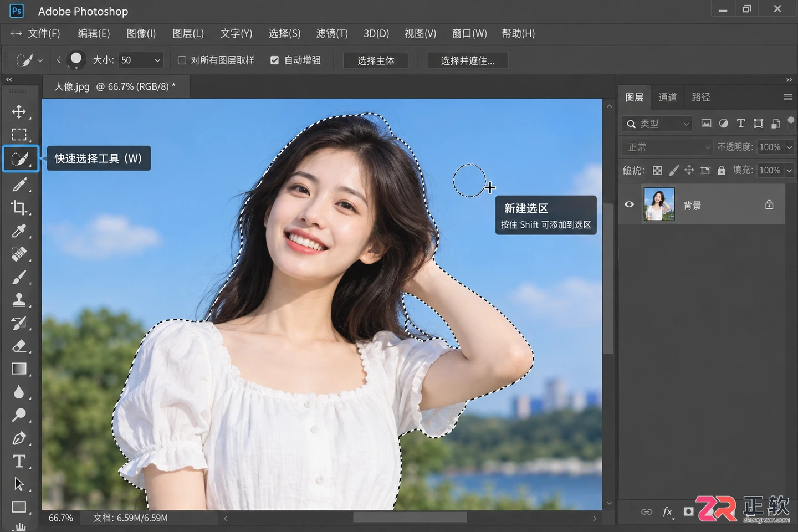
Task: Open the 图像(I) menu
Action: pyautogui.click(x=141, y=33)
